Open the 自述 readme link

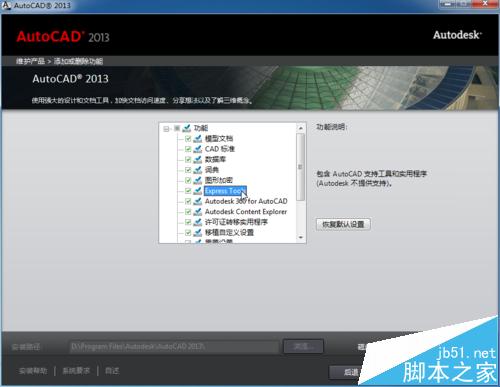point(112,371)
